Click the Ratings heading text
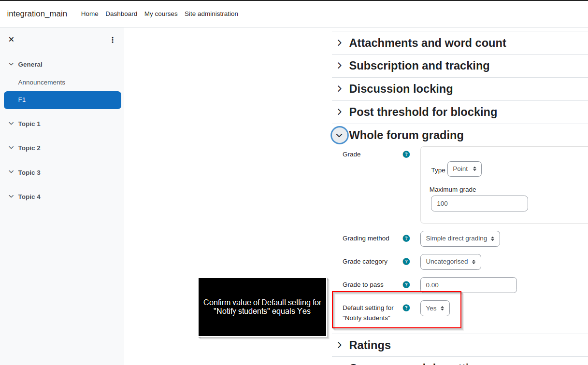Image resolution: width=588 pixels, height=365 pixels. [x=370, y=345]
